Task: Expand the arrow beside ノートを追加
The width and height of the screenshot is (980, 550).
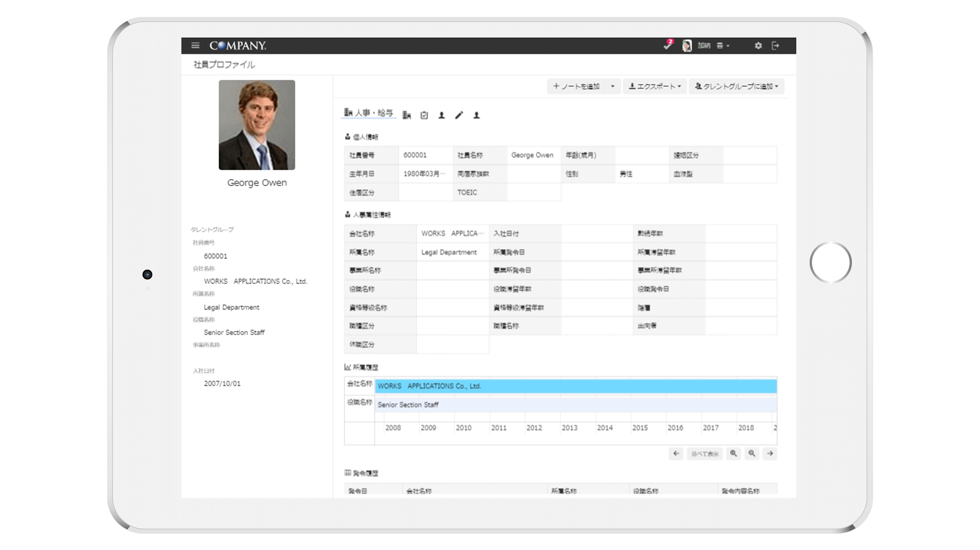Action: [613, 86]
